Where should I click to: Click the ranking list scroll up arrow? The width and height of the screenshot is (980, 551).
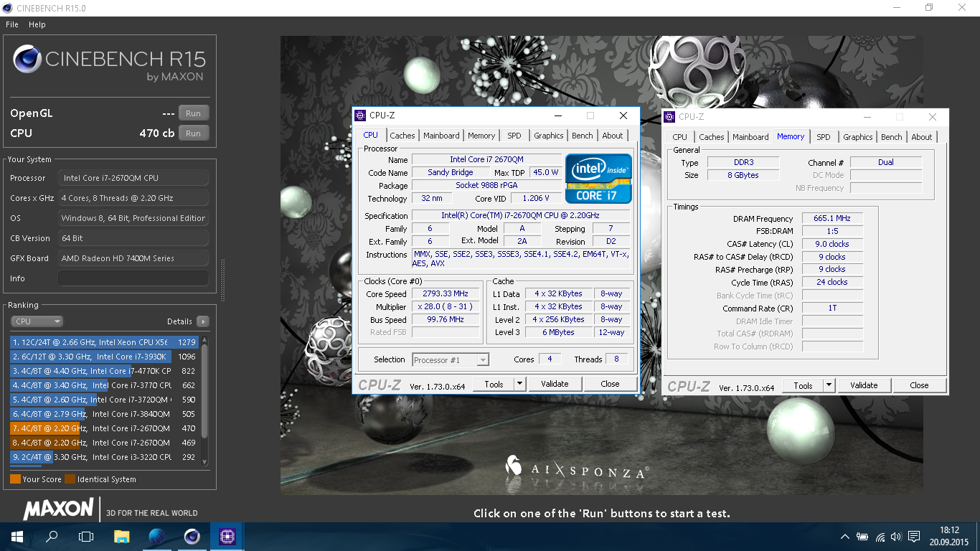pos(204,339)
